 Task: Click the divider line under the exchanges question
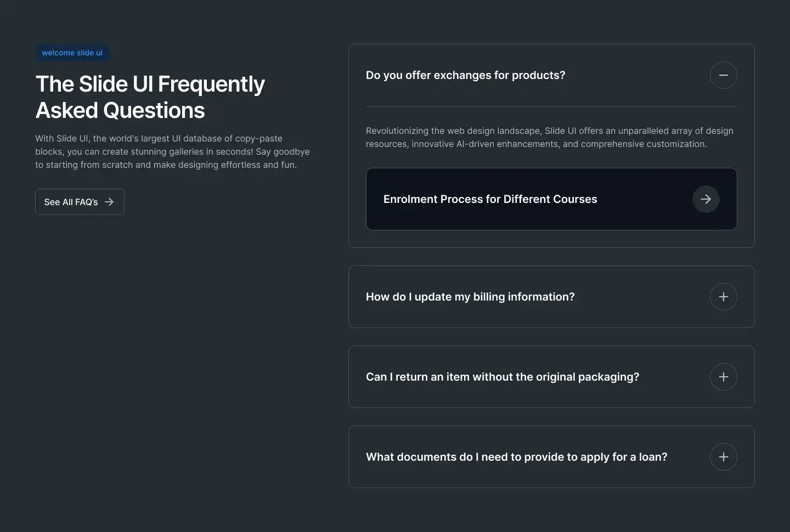[551, 106]
